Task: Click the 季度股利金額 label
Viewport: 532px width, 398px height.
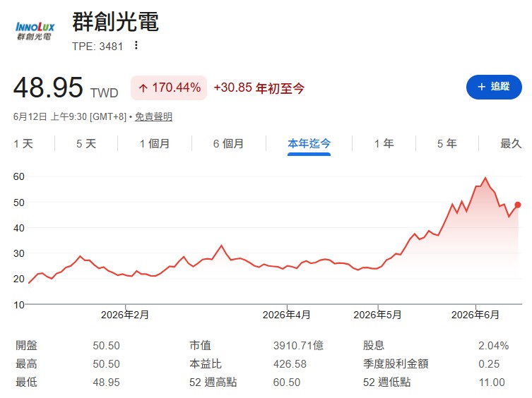Action: pos(396,364)
